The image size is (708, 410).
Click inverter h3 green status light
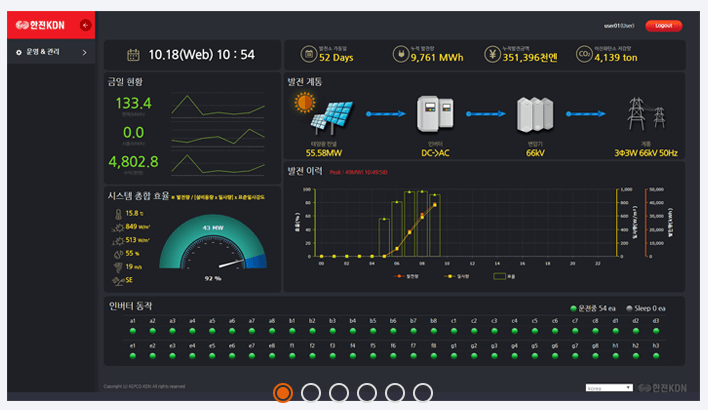click(656, 356)
